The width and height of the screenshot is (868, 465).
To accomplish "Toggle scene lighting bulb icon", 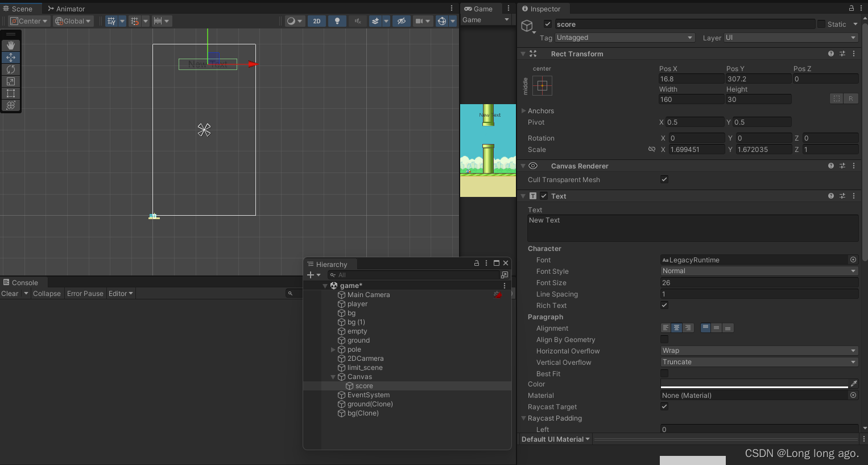I will pyautogui.click(x=337, y=21).
